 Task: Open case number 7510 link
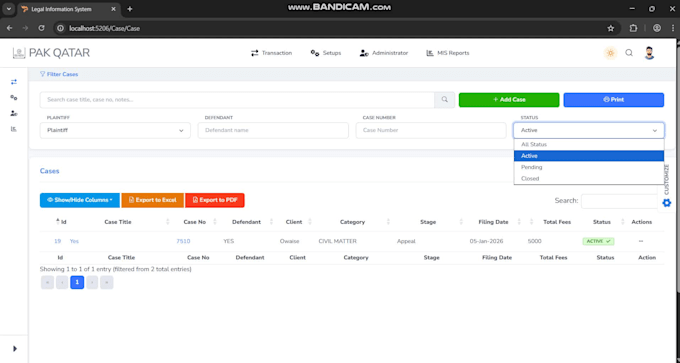(x=183, y=241)
